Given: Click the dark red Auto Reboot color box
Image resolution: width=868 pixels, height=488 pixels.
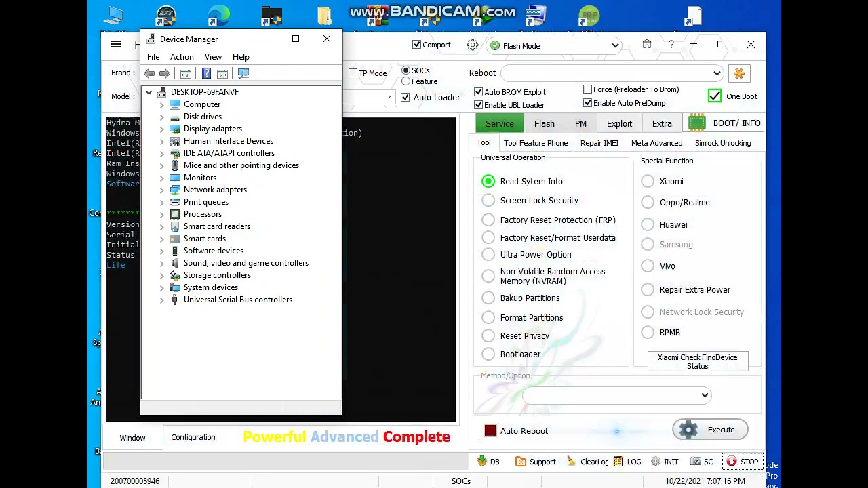Looking at the screenshot, I should (x=490, y=431).
